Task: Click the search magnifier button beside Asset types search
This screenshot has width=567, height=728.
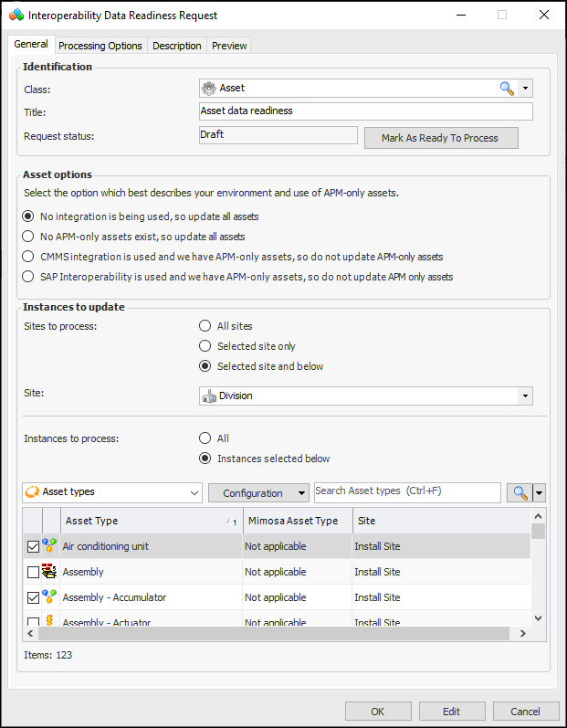Action: tap(520, 493)
